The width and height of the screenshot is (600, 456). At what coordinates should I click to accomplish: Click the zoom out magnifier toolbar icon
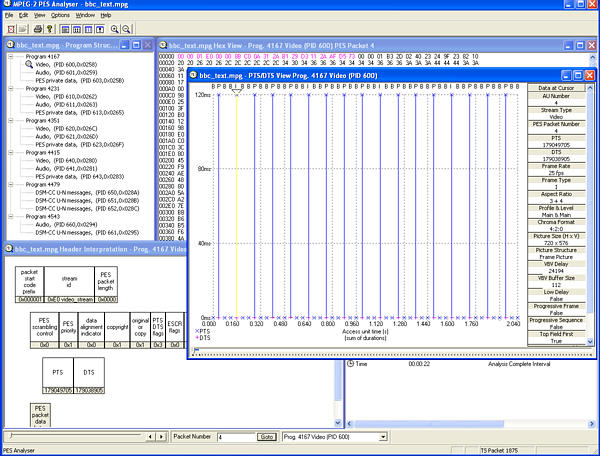[x=126, y=29]
